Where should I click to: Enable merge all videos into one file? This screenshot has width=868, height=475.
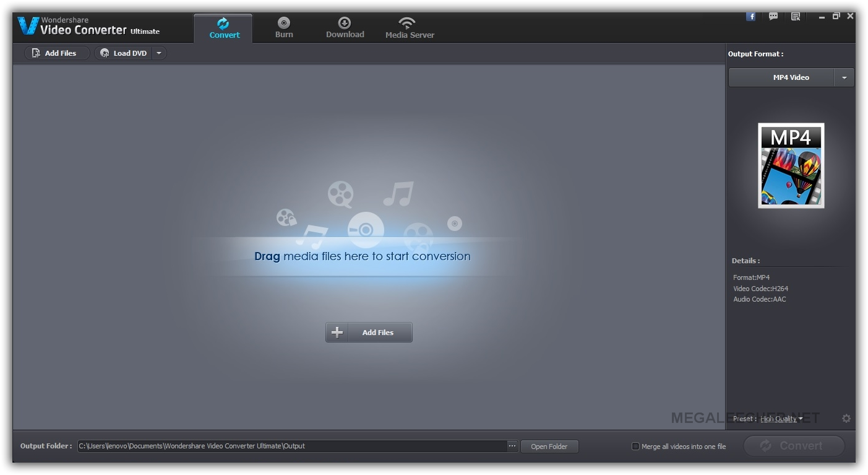(635, 446)
